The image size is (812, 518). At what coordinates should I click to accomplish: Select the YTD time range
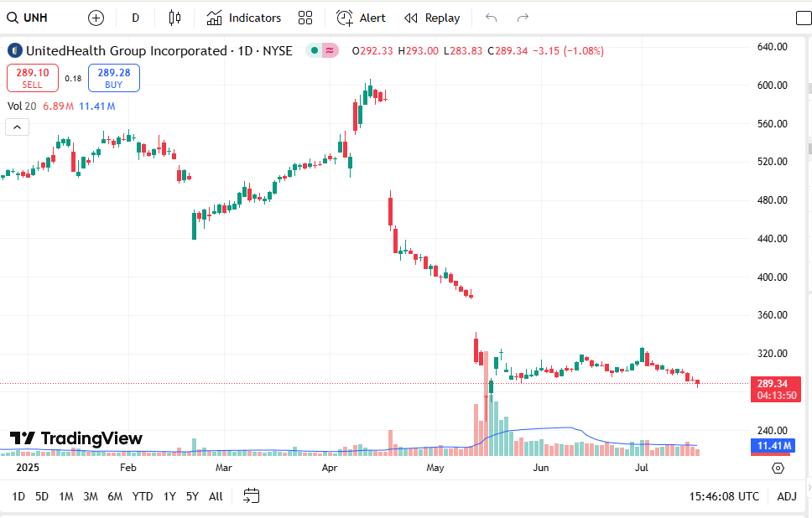(143, 497)
